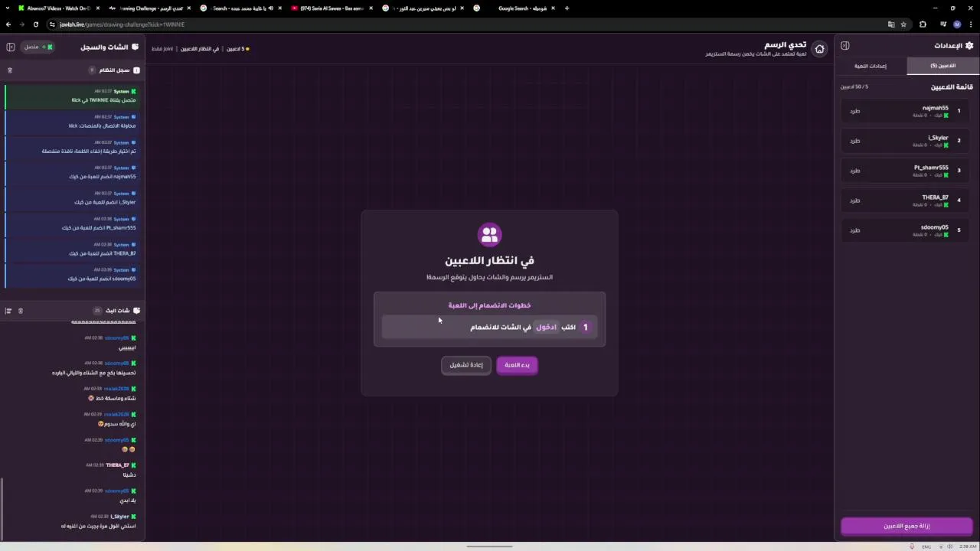
Task: Collapse the settings panel with sidebar icon
Action: tap(845, 46)
